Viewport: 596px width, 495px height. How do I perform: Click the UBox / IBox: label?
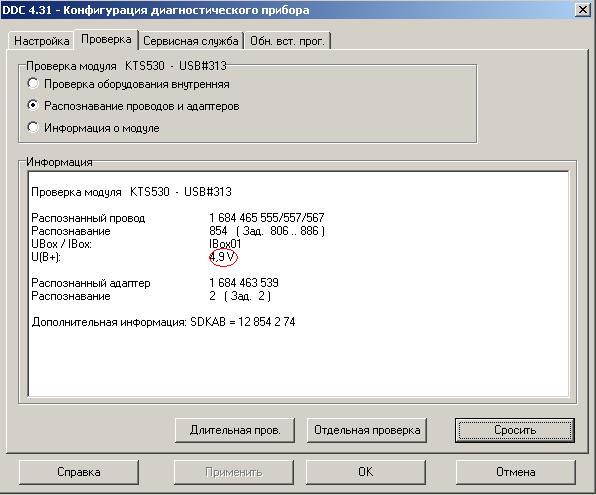coord(62,244)
